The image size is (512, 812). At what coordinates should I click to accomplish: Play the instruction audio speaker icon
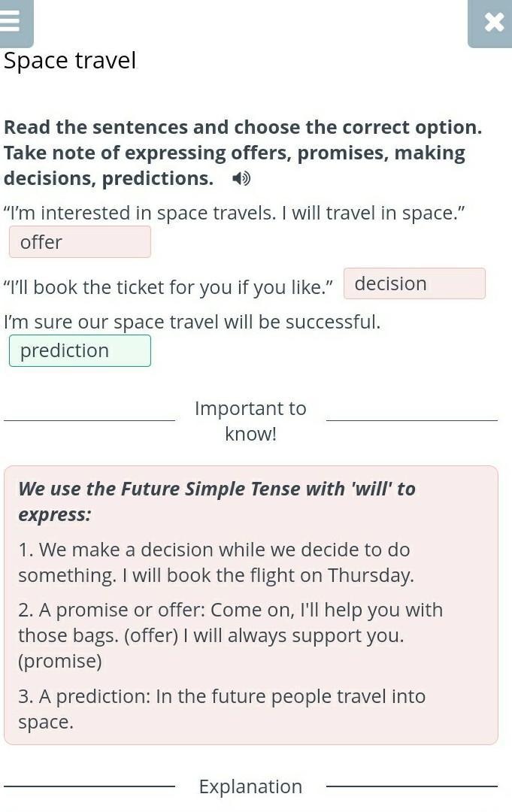point(241,179)
